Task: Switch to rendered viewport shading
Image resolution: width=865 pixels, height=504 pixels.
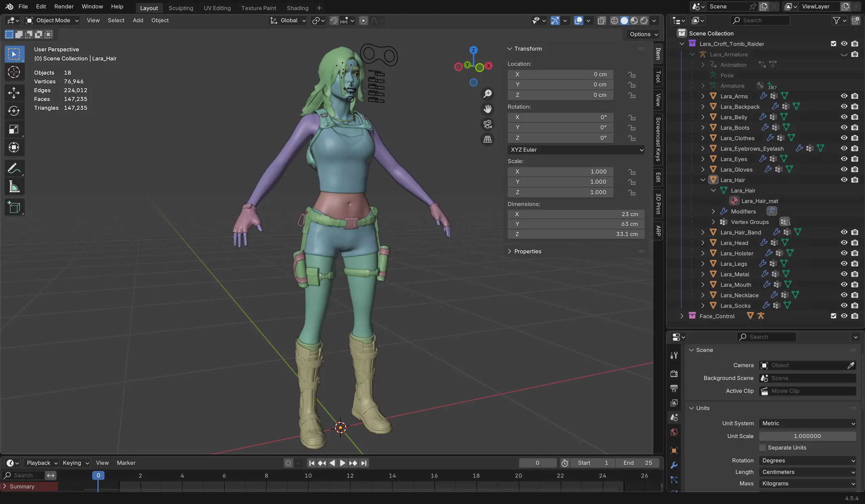Action: (644, 21)
